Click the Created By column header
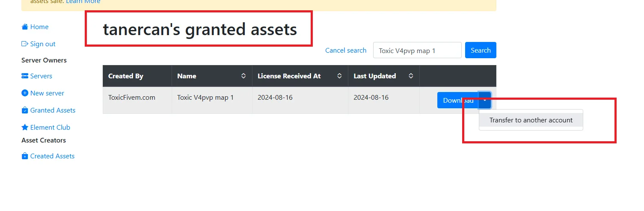This screenshot has height=211, width=644. pos(126,76)
